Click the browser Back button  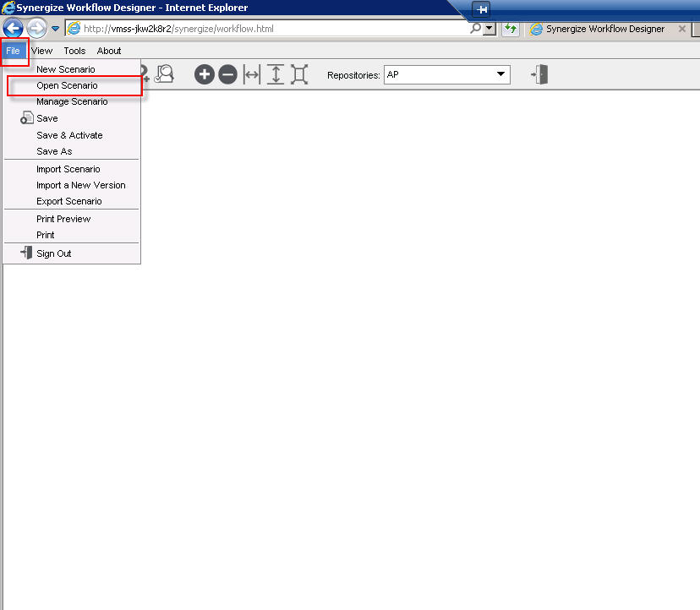tap(13, 29)
